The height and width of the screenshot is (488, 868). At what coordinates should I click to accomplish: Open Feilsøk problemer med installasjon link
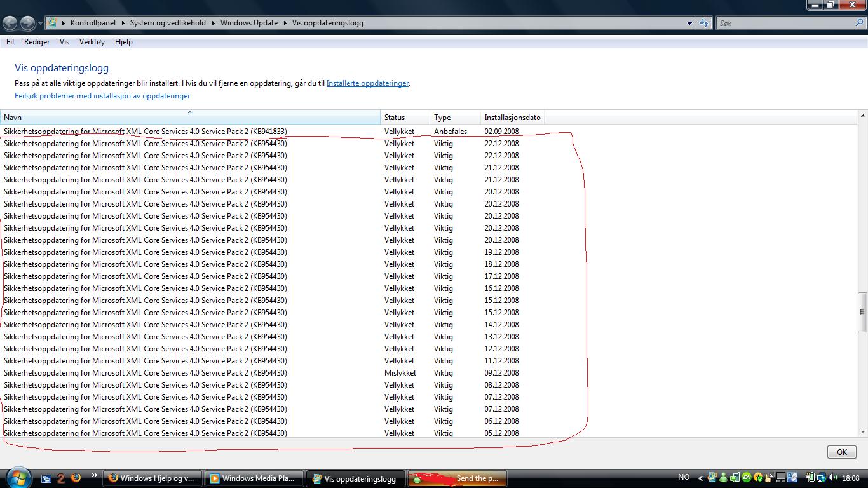click(x=102, y=96)
